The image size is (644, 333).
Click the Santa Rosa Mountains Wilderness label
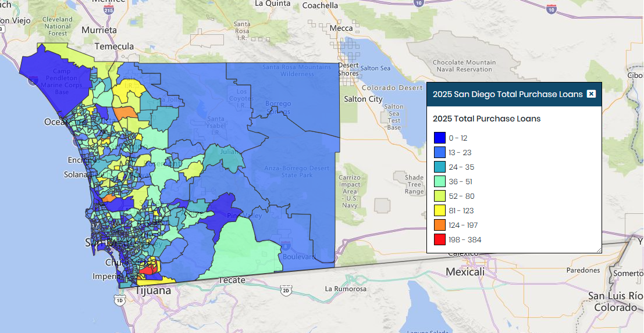click(297, 70)
